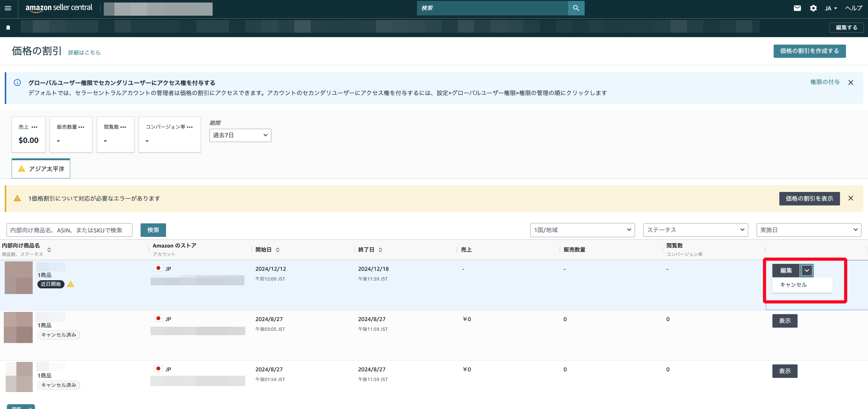
Task: Click the ヘルプ header link
Action: tap(853, 8)
